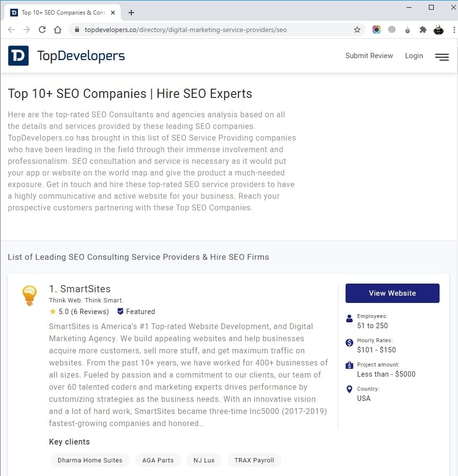Click the Featured label
This screenshot has width=458, height=476.
tap(141, 312)
